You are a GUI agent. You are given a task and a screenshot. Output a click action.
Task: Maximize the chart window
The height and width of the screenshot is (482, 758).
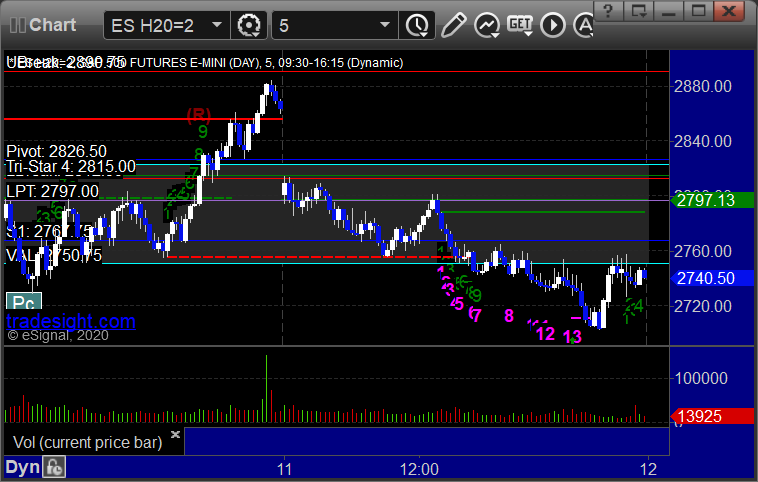pos(698,10)
